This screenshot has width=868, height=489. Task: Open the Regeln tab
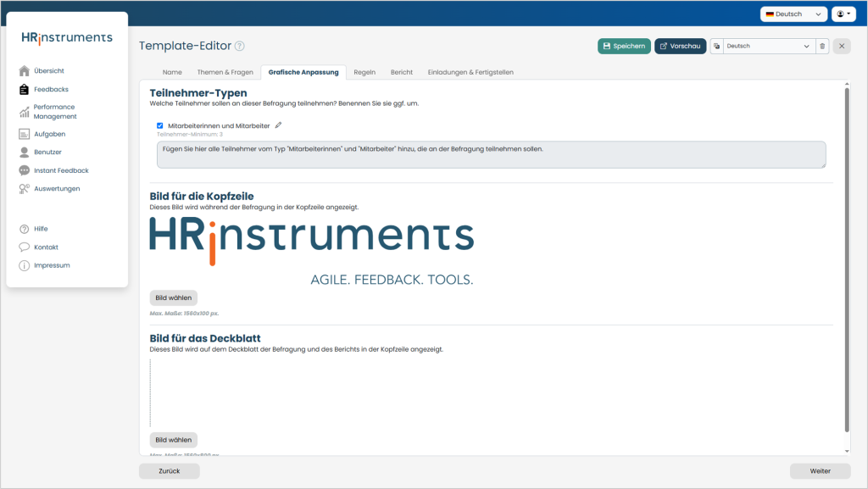point(364,72)
